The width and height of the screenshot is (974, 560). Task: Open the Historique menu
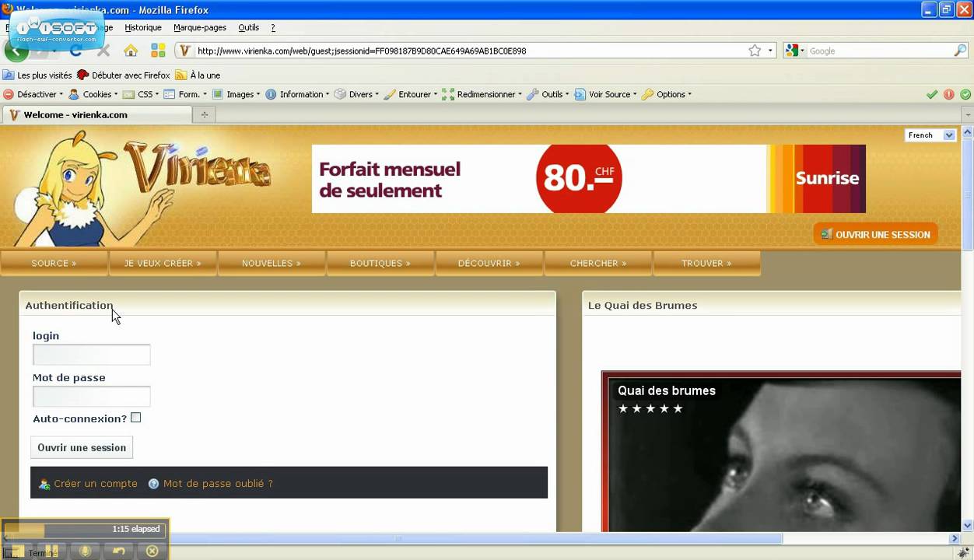tap(143, 27)
